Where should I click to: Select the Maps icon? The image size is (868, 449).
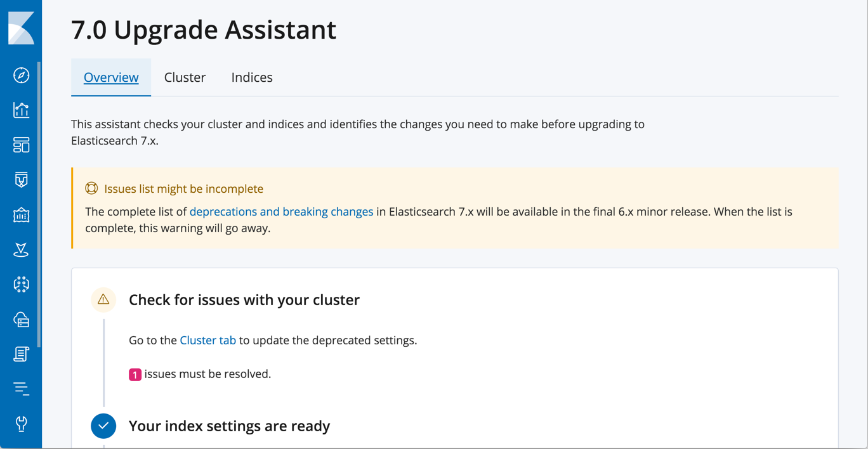21,249
